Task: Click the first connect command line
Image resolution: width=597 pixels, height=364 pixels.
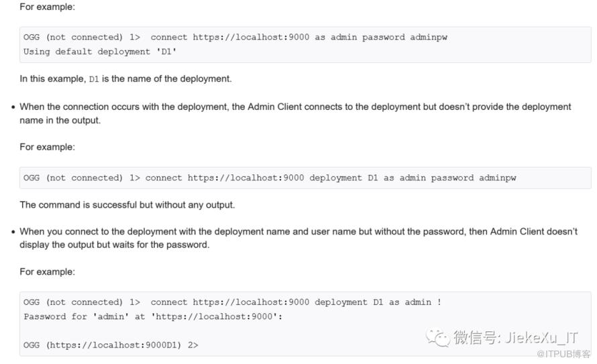Action: coord(235,38)
